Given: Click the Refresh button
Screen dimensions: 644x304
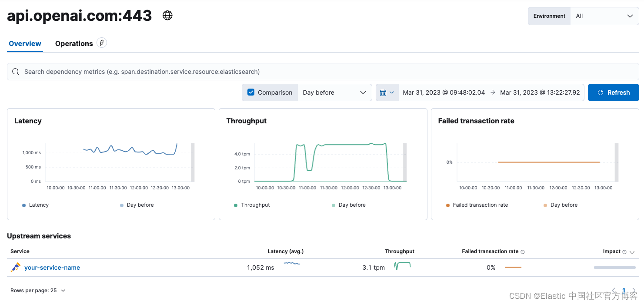Looking at the screenshot, I should click(x=613, y=93).
